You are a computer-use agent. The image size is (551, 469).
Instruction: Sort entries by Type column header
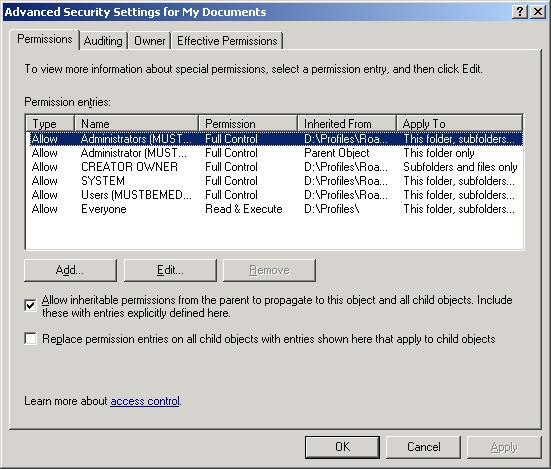click(50, 124)
